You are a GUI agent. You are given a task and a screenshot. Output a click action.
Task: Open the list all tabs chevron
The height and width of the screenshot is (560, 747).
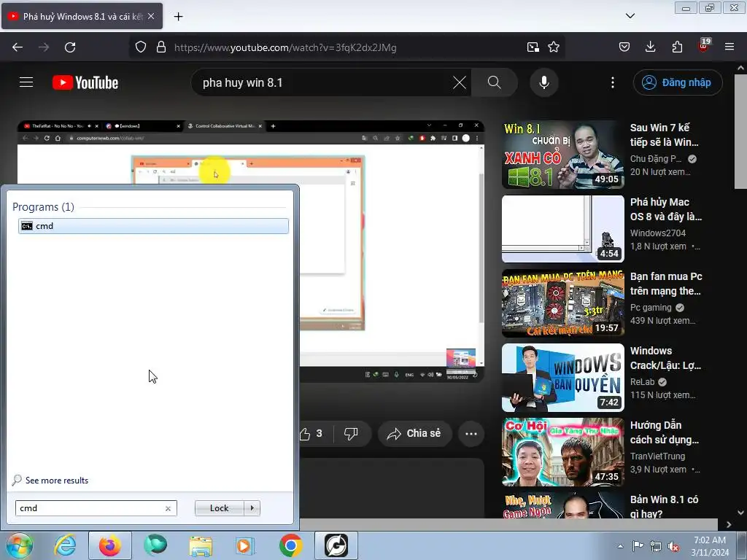630,16
